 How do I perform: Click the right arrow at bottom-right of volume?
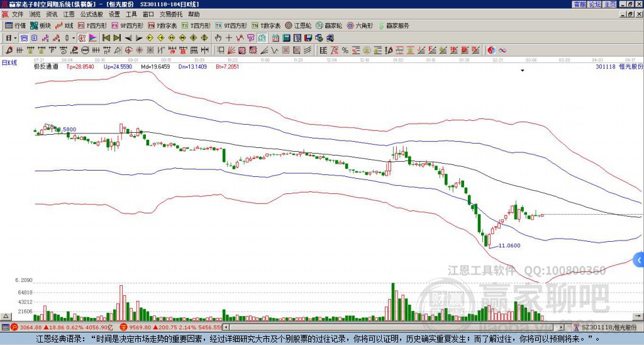pyautogui.click(x=638, y=316)
